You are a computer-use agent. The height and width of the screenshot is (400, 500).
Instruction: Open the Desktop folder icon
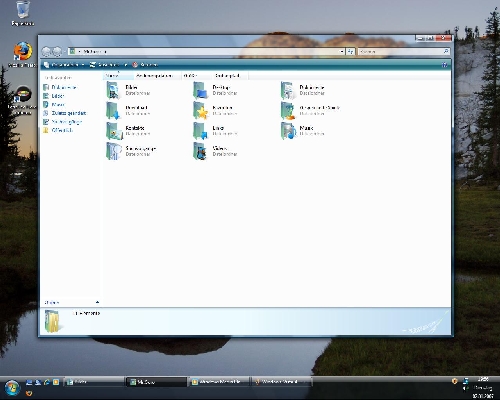[x=200, y=90]
